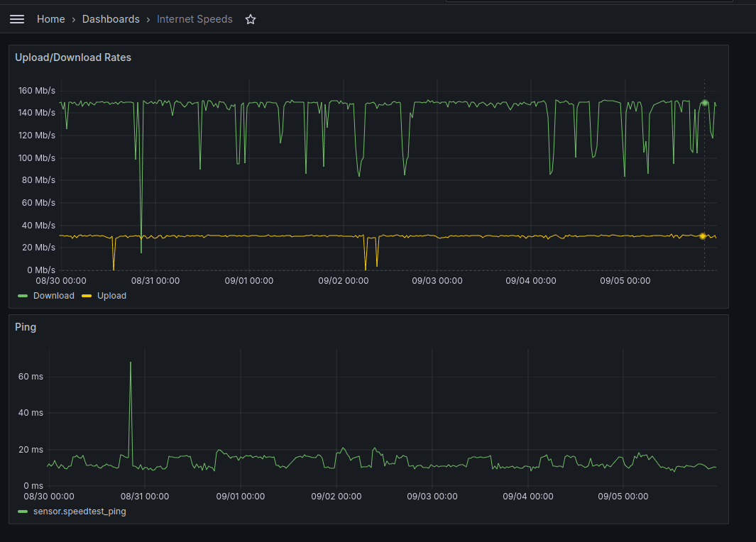Click the green Download legend color swatch
The width and height of the screenshot is (756, 542).
(x=21, y=296)
